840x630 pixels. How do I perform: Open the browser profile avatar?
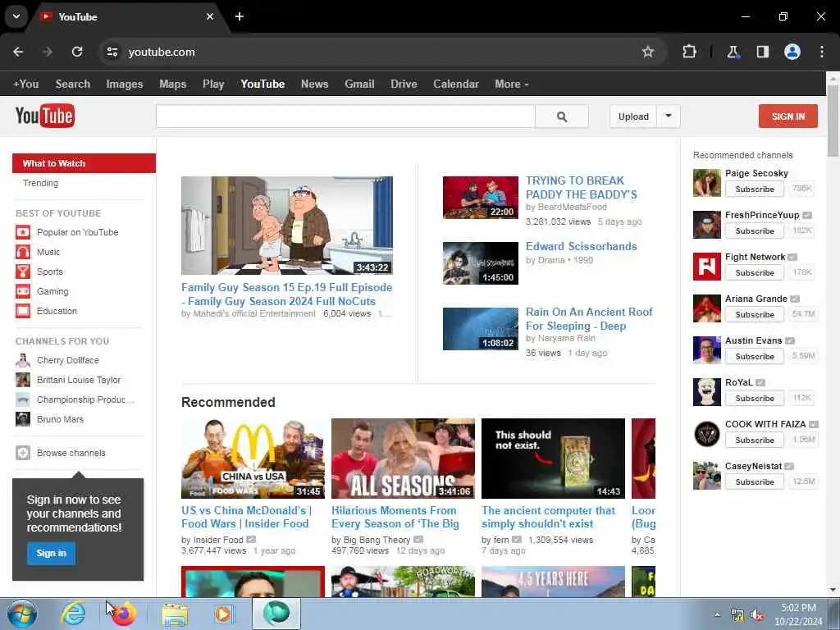point(792,52)
